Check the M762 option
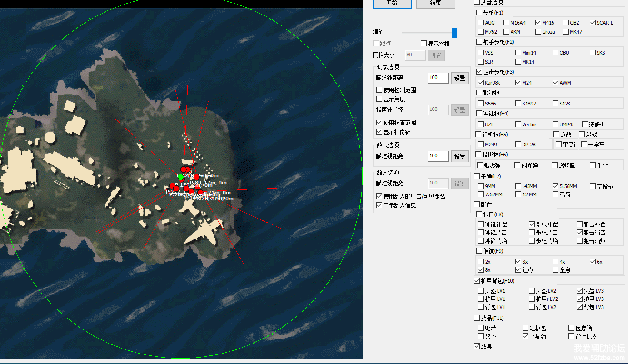The width and height of the screenshot is (628, 364). (x=481, y=32)
